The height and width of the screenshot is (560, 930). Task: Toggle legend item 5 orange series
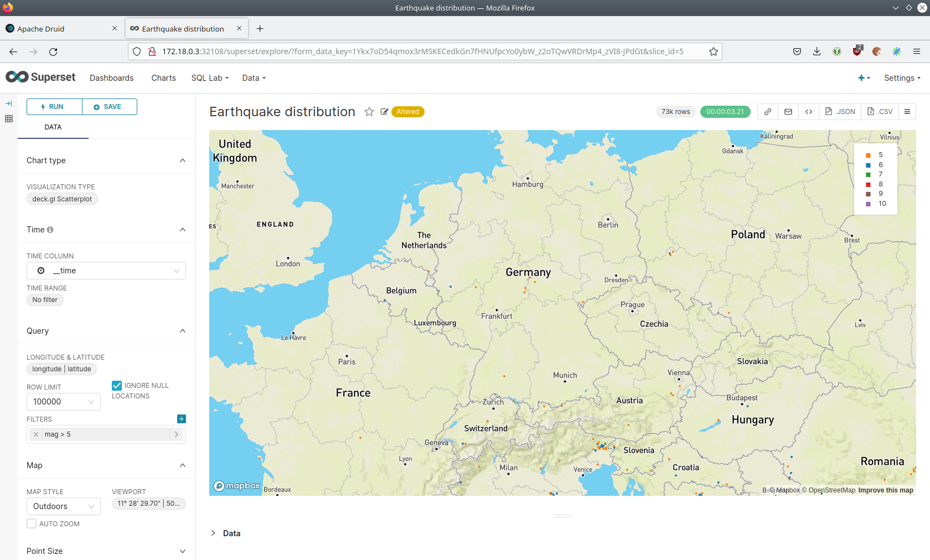pyautogui.click(x=868, y=155)
